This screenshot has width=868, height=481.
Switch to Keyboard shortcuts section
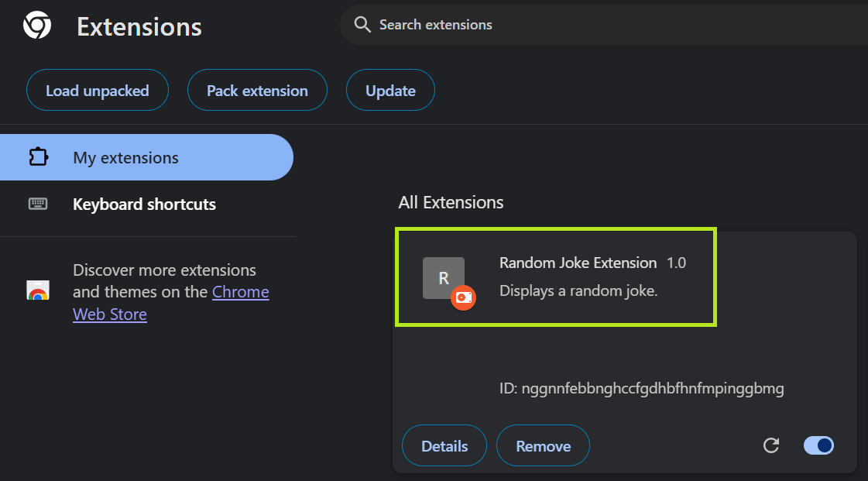pos(144,204)
